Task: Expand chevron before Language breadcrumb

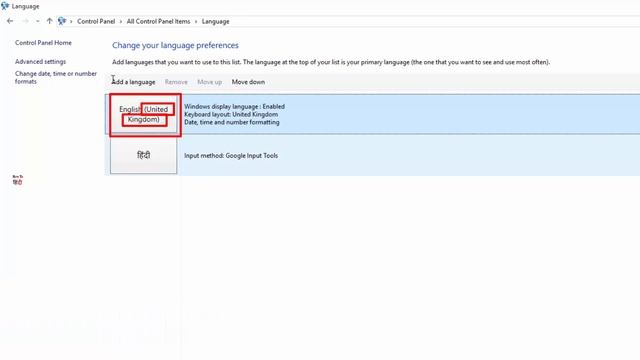Action: click(196, 21)
